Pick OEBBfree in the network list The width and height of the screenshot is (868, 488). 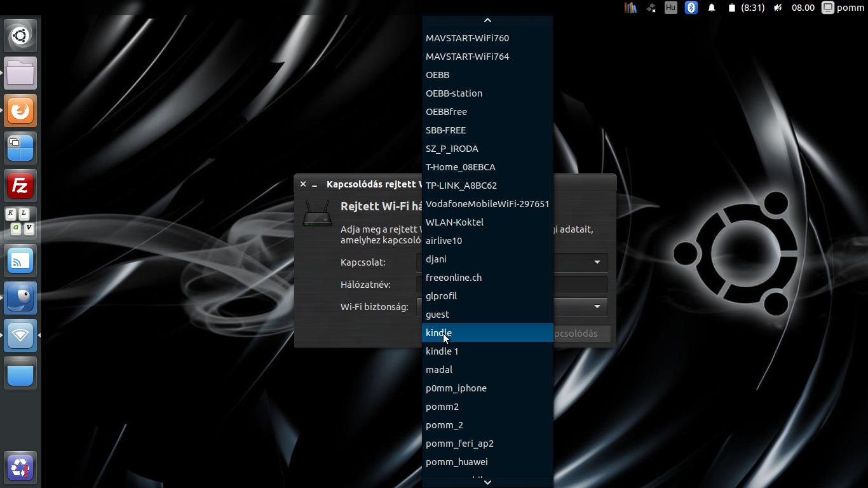point(488,112)
